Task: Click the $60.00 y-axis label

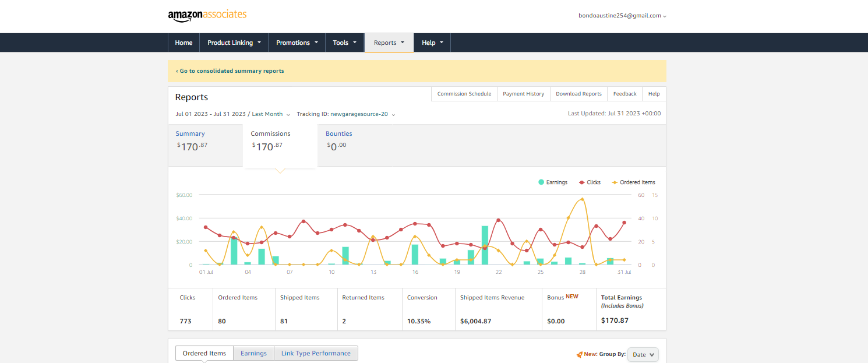Action: pyautogui.click(x=184, y=195)
